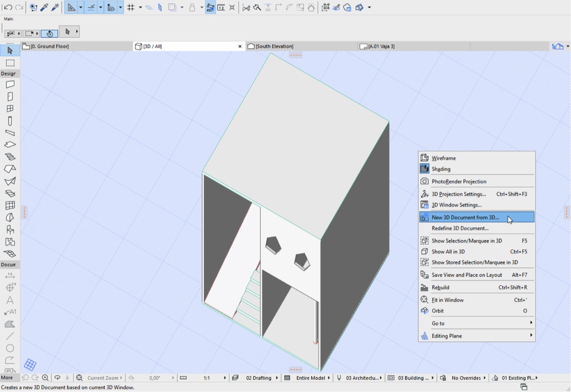The width and height of the screenshot is (571, 392).
Task: Toggle the Suspend Groups button
Action: click(x=325, y=7)
